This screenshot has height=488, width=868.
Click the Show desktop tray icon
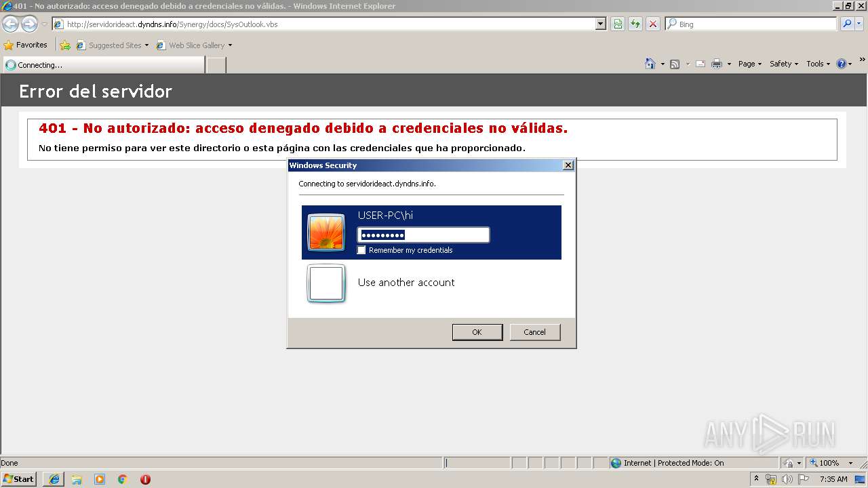coord(861,479)
